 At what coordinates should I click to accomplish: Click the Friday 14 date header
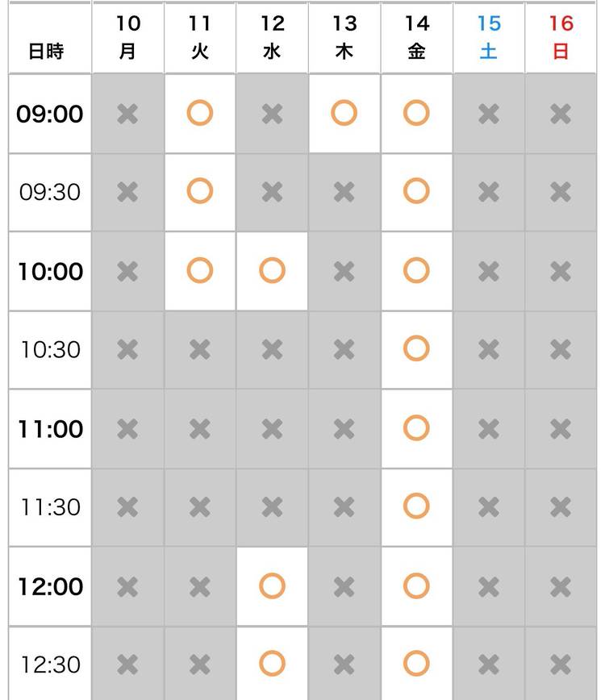tap(416, 37)
